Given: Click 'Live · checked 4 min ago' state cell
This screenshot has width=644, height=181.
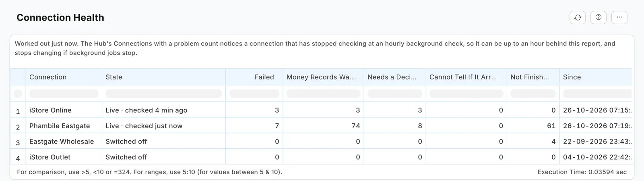Looking at the screenshot, I should (164, 110).
